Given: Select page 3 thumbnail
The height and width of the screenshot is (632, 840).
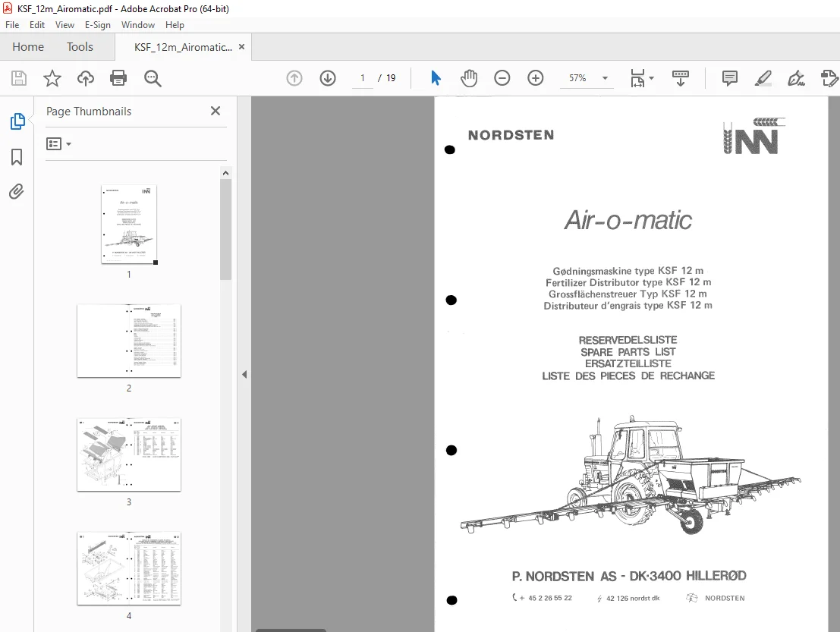Looking at the screenshot, I should pos(129,454).
